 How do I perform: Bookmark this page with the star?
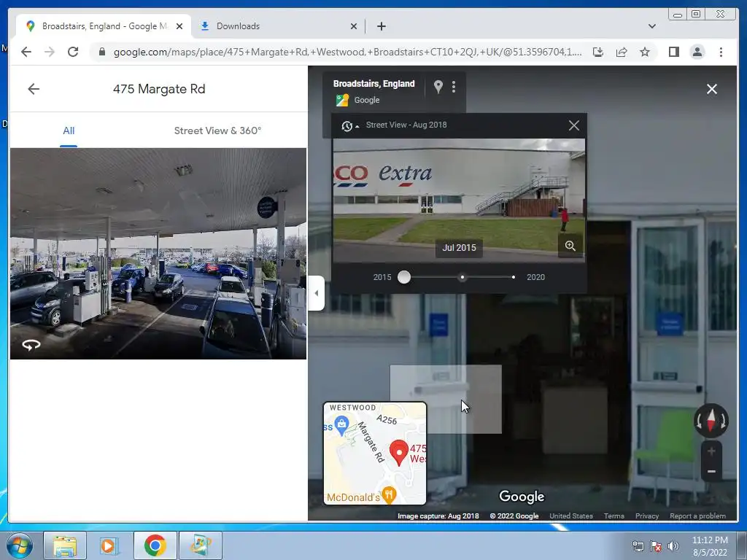click(645, 52)
